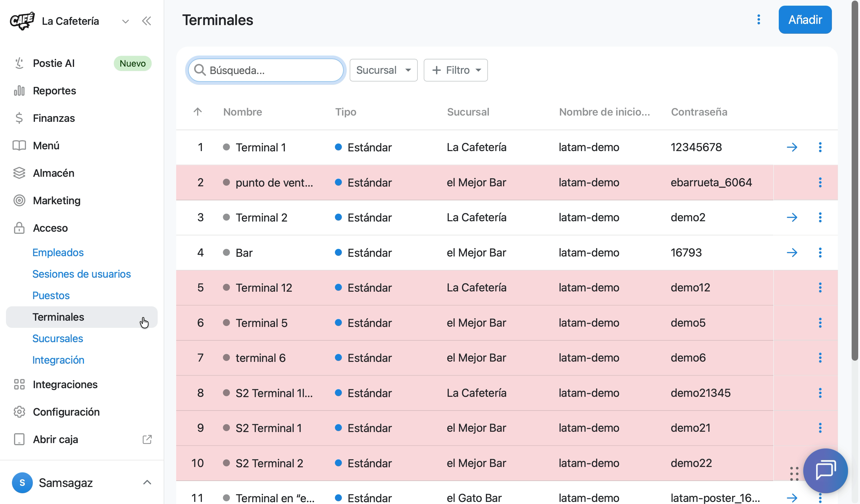The height and width of the screenshot is (504, 860).
Task: Go to Empleados page
Action: coord(58,253)
